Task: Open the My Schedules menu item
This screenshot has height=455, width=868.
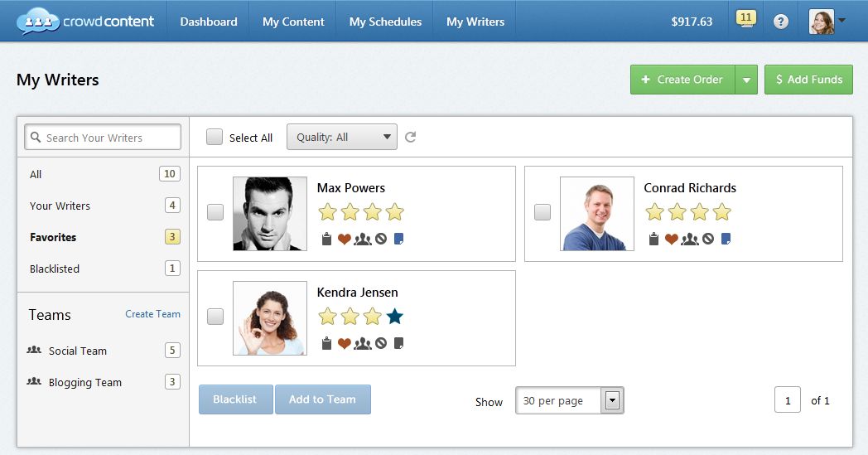Action: [x=385, y=22]
